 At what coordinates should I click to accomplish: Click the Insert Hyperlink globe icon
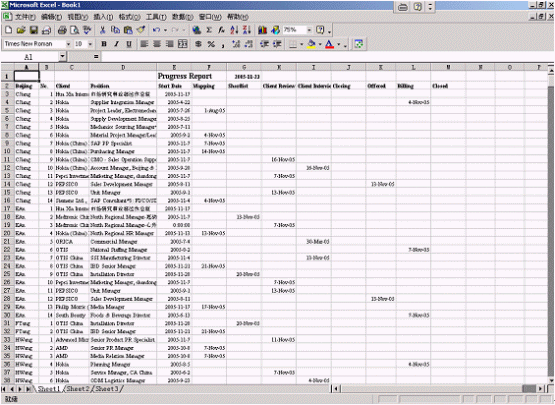pos(196,30)
